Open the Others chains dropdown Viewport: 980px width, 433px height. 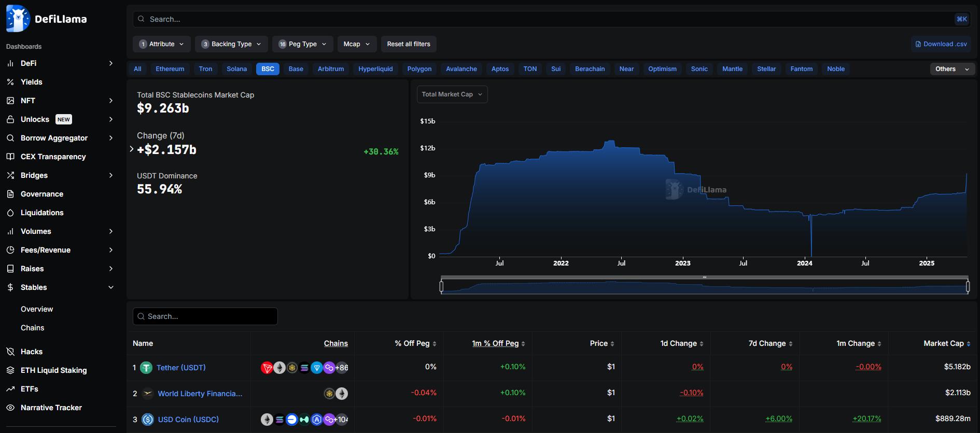coord(952,69)
